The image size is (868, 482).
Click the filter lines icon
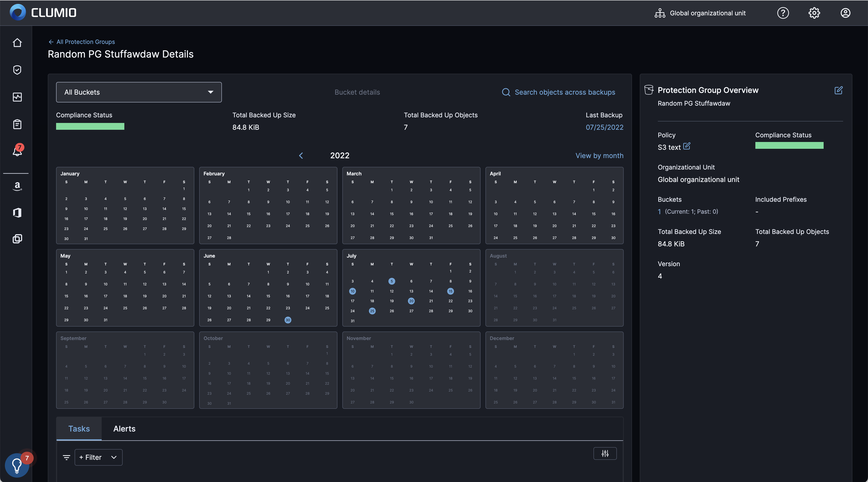click(66, 457)
